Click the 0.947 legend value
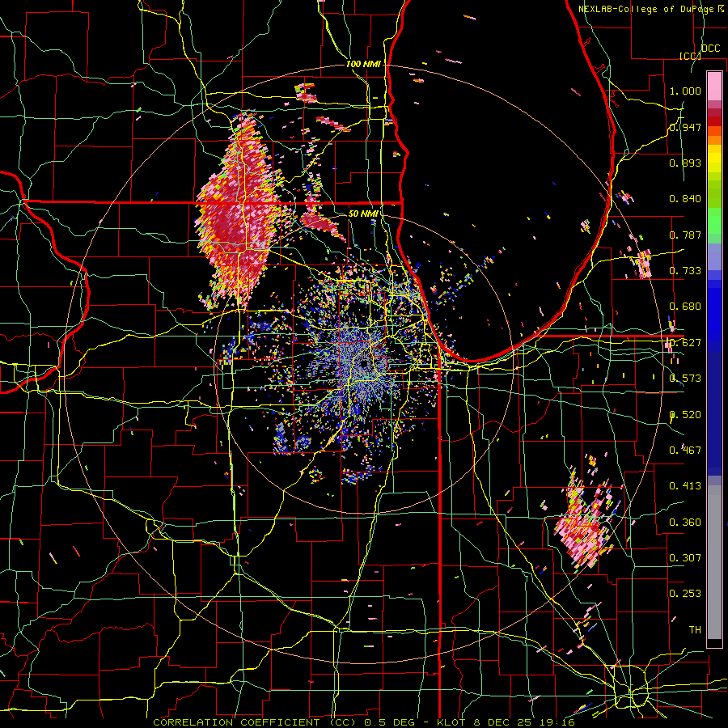Image resolution: width=728 pixels, height=728 pixels. (x=685, y=127)
